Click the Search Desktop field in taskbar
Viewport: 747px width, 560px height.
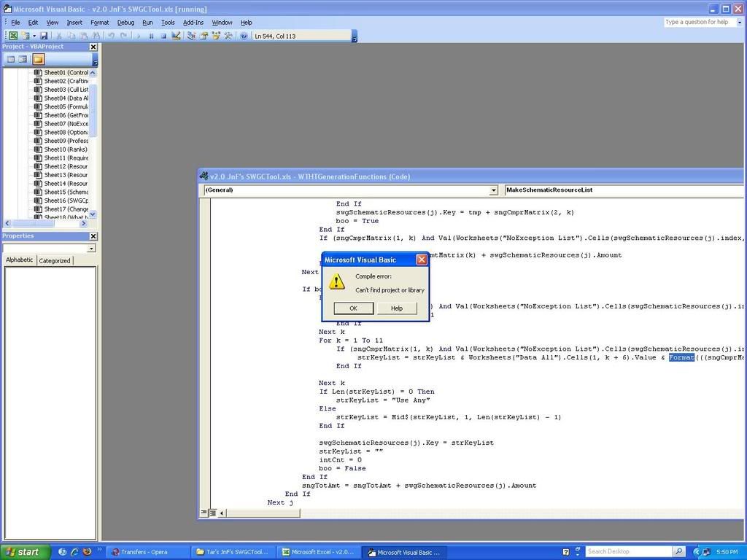(x=628, y=552)
